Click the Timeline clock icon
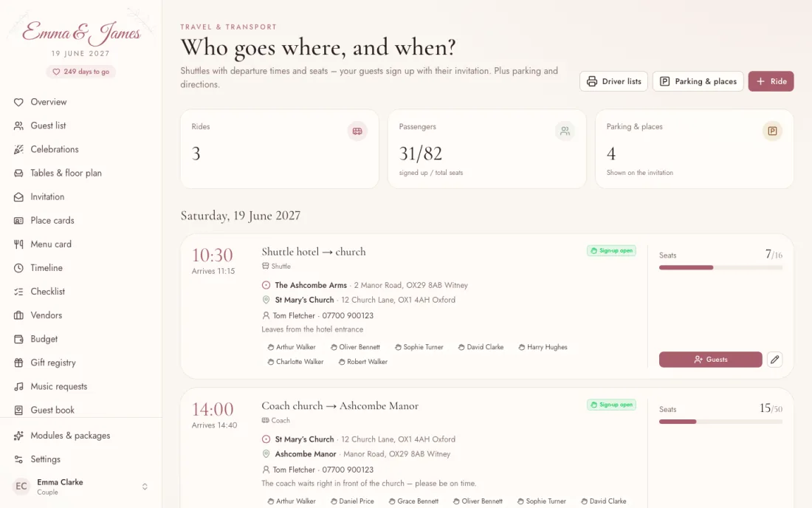 [x=18, y=268]
